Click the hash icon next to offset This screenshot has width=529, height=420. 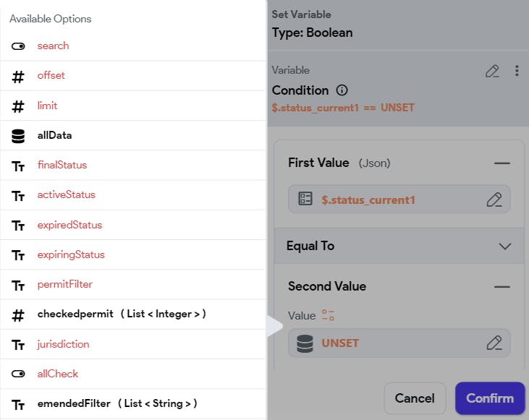[x=19, y=76]
